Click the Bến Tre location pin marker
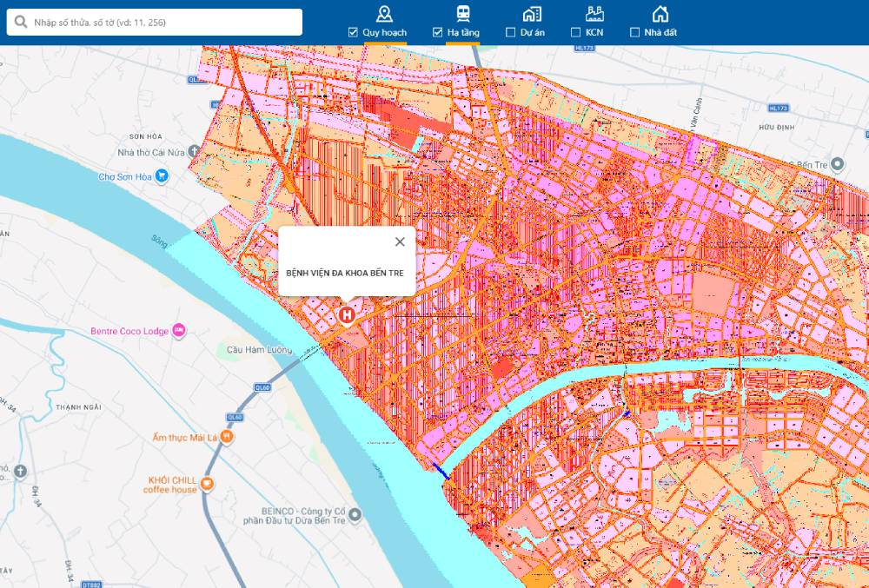The width and height of the screenshot is (869, 588). (837, 164)
